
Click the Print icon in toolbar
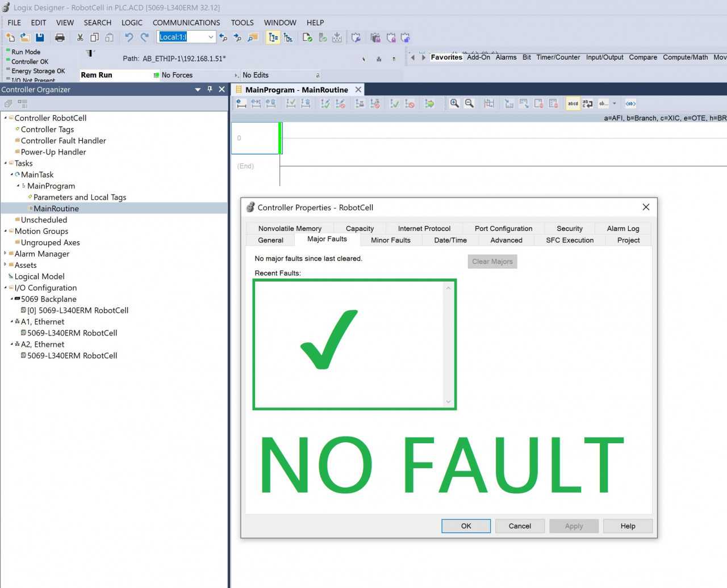60,37
